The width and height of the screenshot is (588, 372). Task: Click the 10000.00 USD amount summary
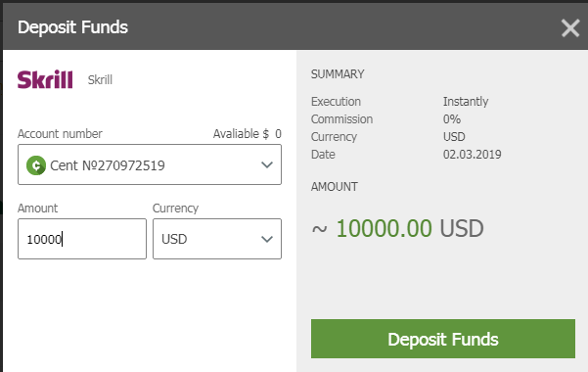[x=398, y=228]
